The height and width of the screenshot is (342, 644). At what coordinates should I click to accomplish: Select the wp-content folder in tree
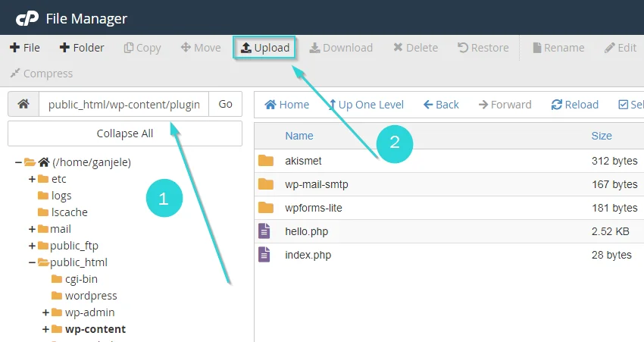(95, 329)
